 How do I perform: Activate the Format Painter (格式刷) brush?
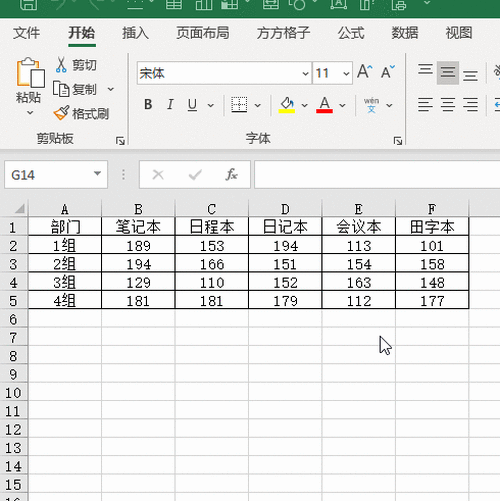pos(81,113)
